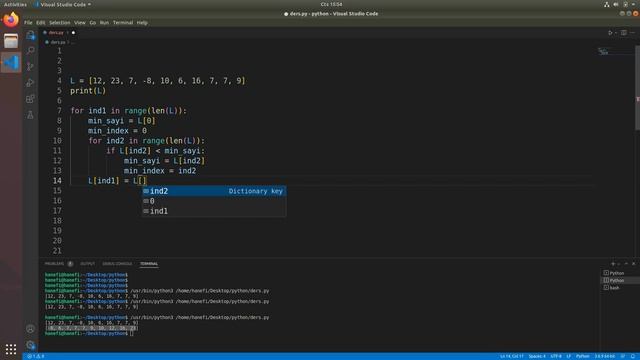The width and height of the screenshot is (640, 360).
Task: Click LF end-of-line status item
Action: (x=569, y=356)
